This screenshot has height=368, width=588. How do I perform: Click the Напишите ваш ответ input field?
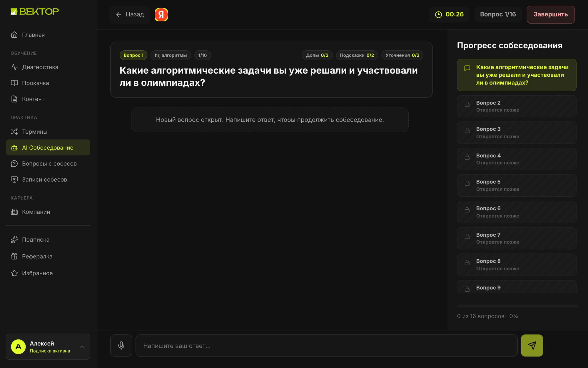326,346
